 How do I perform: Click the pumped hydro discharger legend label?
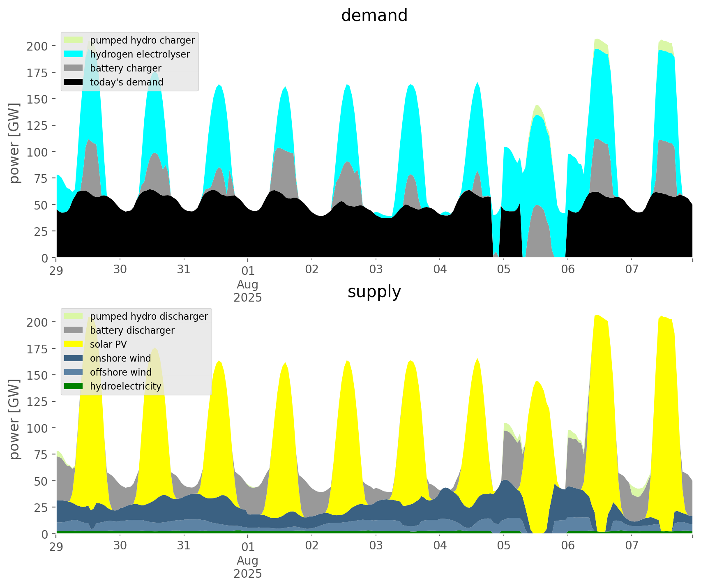click(149, 316)
